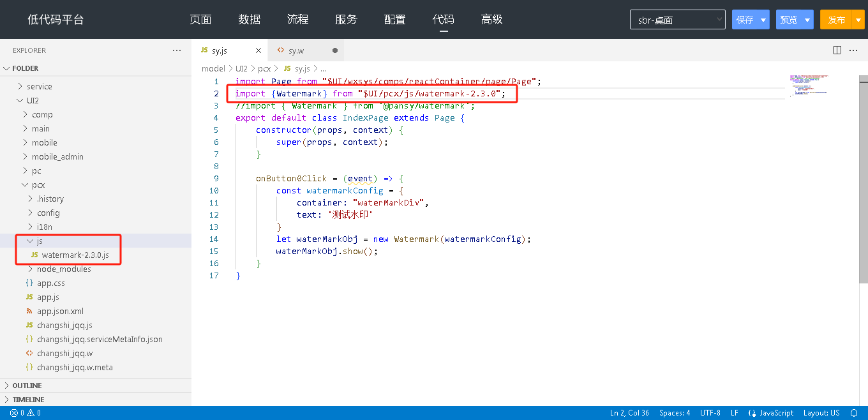Open dropdown arrow beside 发布 button
868x420 pixels.
(x=858, y=20)
